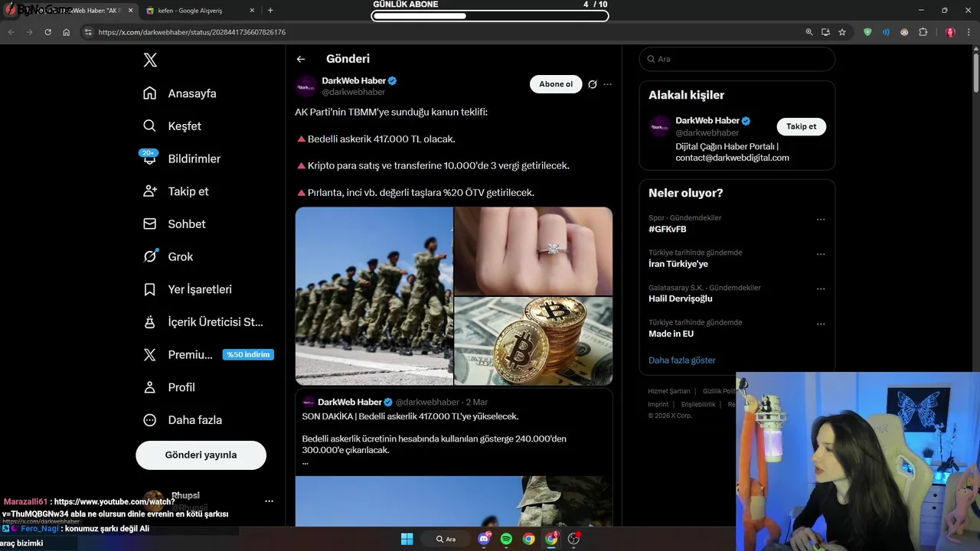This screenshot has height=551, width=980.
Task: Click the Grok icon beside Abone ol
Action: pyautogui.click(x=592, y=84)
